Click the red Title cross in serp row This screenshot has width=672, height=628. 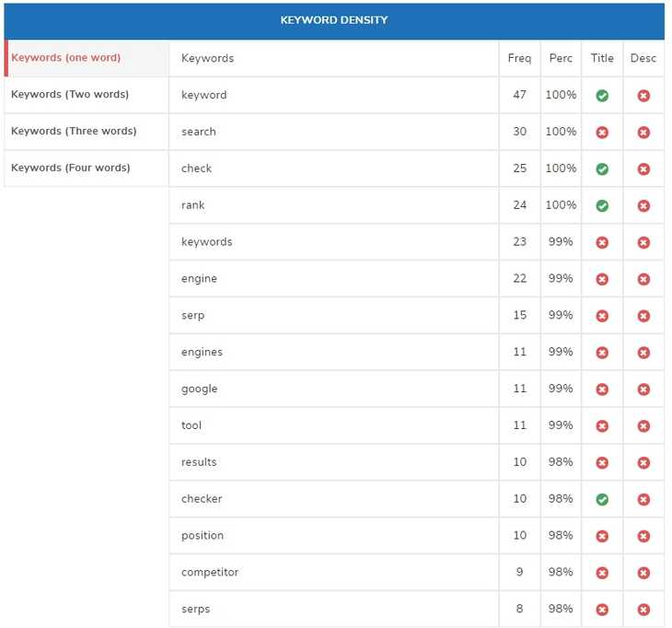602,316
